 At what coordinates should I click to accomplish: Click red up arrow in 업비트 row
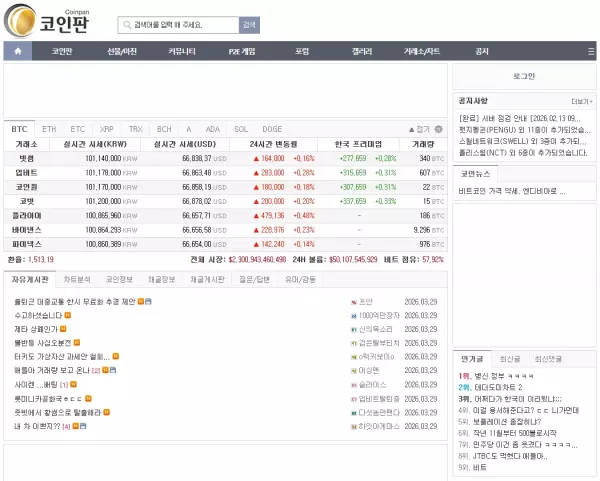click(256, 173)
